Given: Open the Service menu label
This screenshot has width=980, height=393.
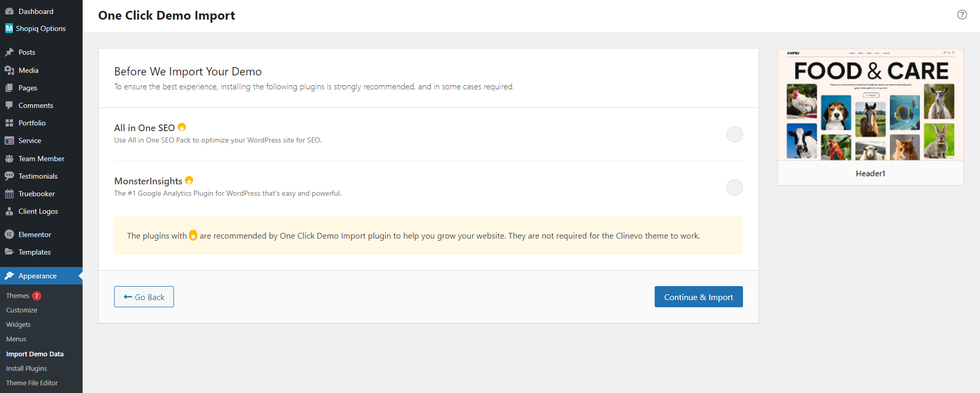Looking at the screenshot, I should [x=30, y=140].
